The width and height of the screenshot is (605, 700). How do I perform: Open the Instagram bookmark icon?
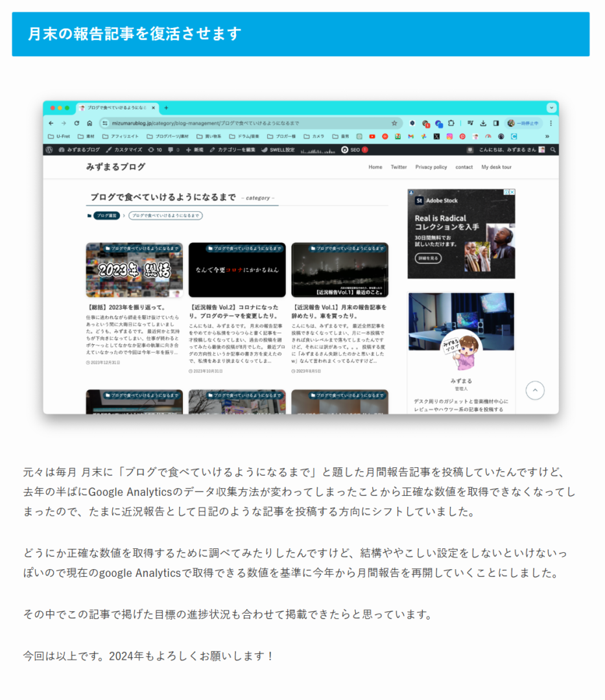tap(449, 137)
